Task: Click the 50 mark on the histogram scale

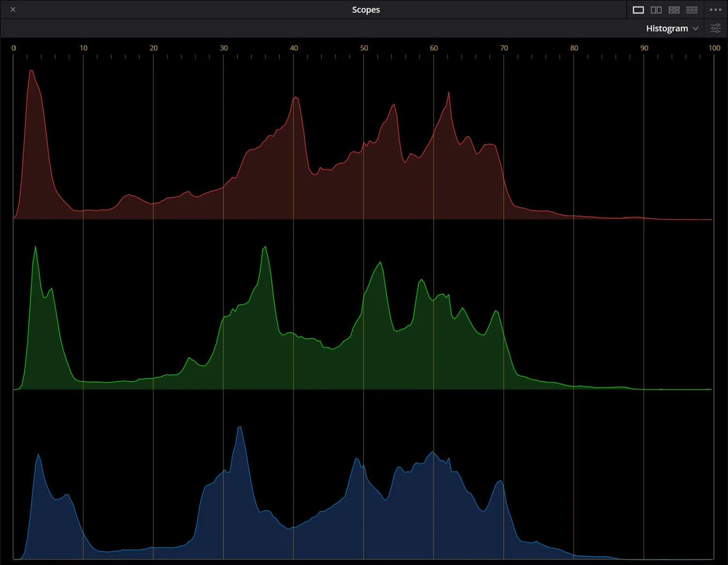Action: [x=364, y=48]
